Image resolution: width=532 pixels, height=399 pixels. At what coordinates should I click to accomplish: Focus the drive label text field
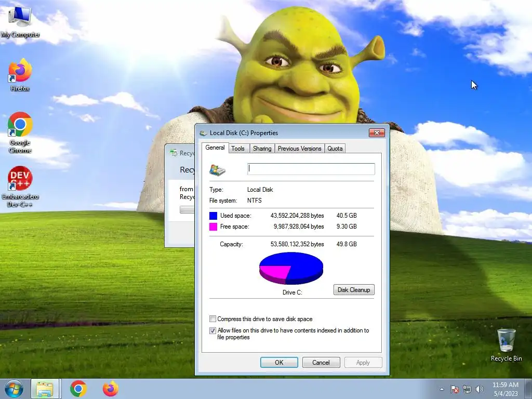(x=311, y=169)
